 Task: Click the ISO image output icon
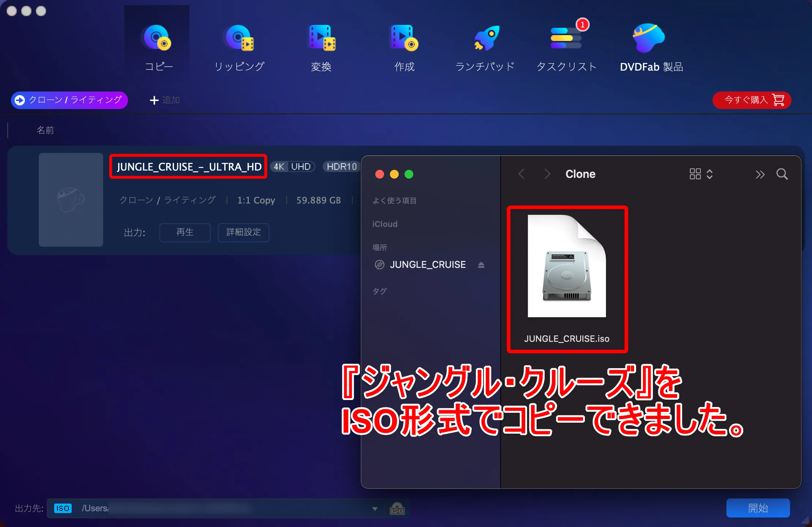pyautogui.click(x=397, y=508)
